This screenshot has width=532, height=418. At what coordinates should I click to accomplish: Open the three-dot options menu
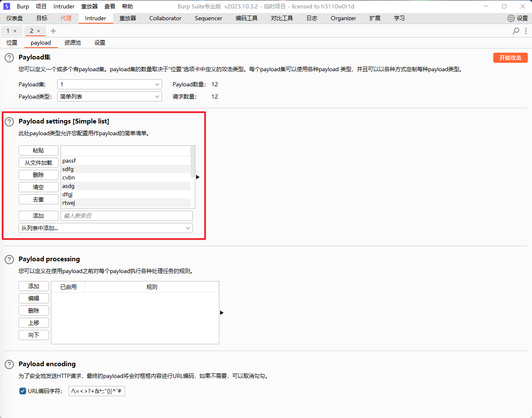click(x=526, y=31)
